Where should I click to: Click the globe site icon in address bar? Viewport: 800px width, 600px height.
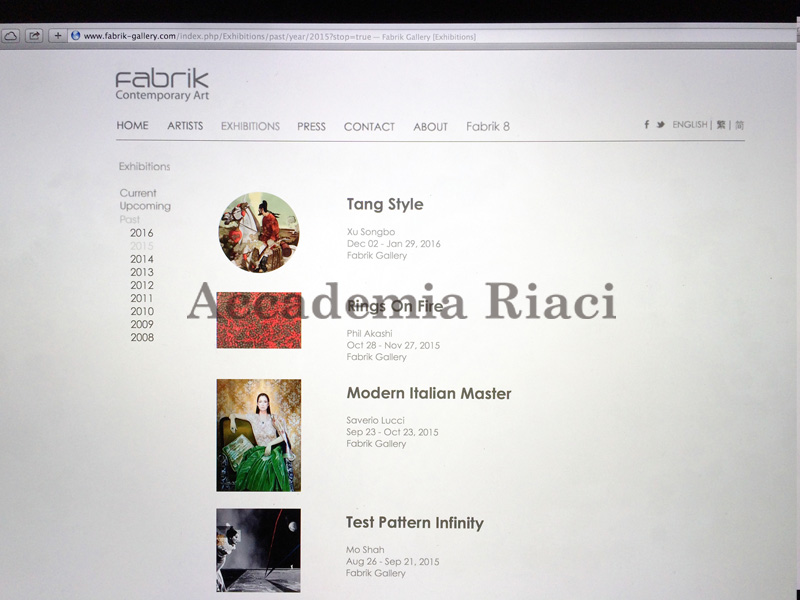(x=76, y=36)
